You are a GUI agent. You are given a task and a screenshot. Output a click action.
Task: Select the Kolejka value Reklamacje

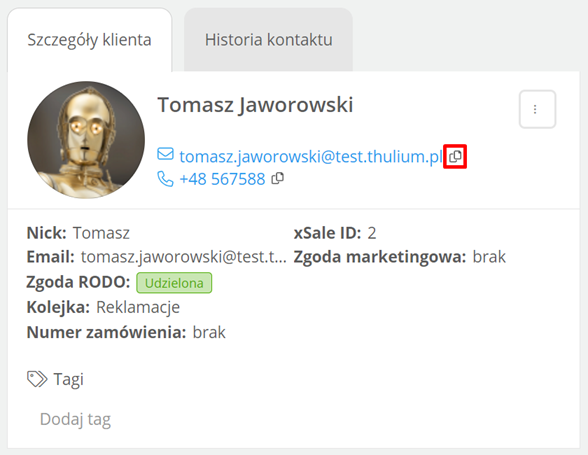coord(138,307)
